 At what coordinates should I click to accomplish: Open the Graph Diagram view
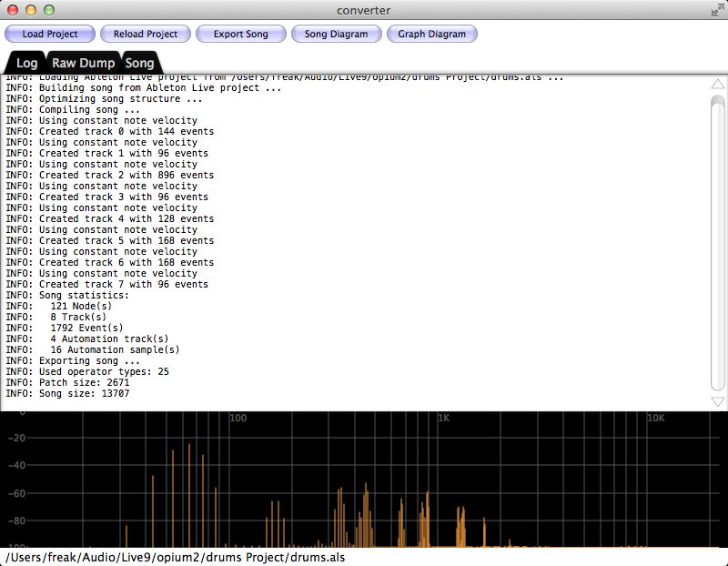coord(432,34)
